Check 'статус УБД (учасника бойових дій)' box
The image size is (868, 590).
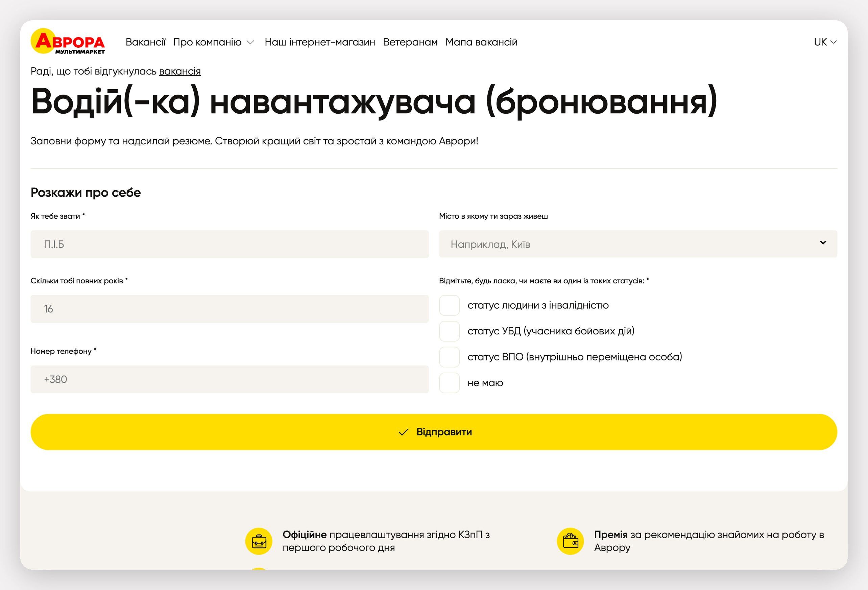(449, 331)
